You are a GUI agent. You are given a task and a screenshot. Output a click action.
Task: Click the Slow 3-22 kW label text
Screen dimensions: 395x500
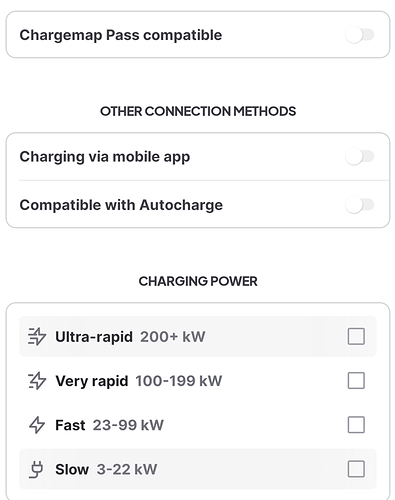(x=106, y=470)
